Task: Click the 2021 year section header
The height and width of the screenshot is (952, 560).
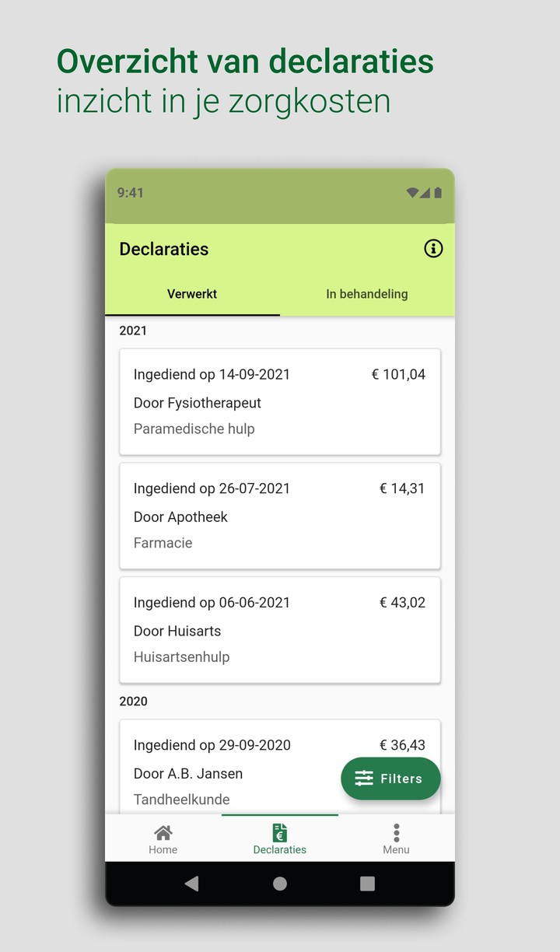Action: pos(133,331)
